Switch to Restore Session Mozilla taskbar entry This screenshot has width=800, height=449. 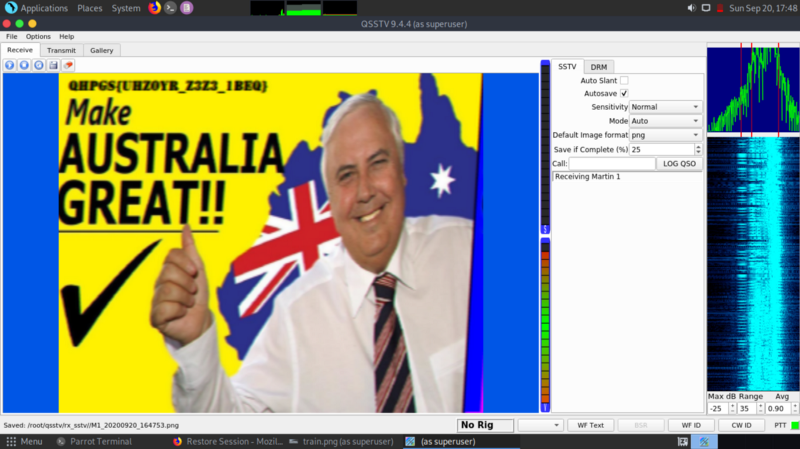click(228, 441)
